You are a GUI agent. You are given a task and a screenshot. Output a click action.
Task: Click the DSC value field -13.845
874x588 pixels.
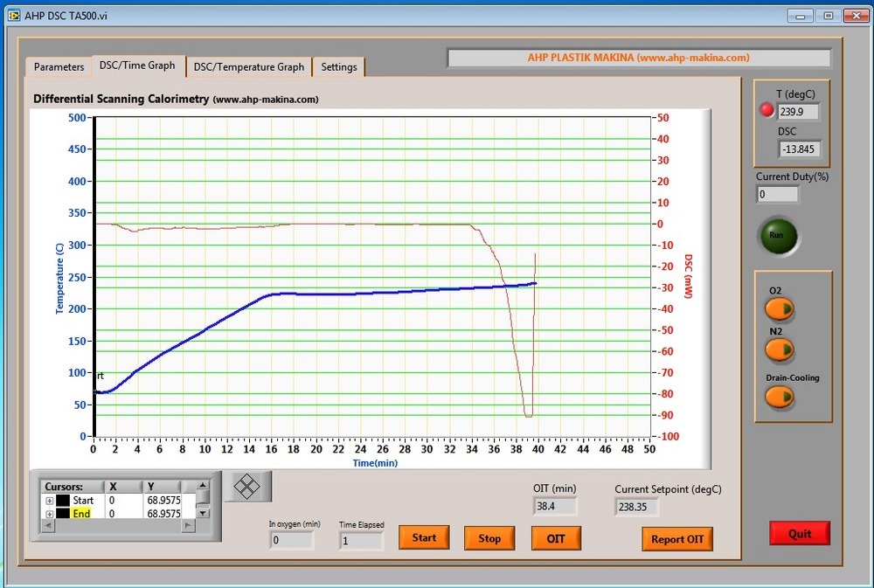coord(800,149)
